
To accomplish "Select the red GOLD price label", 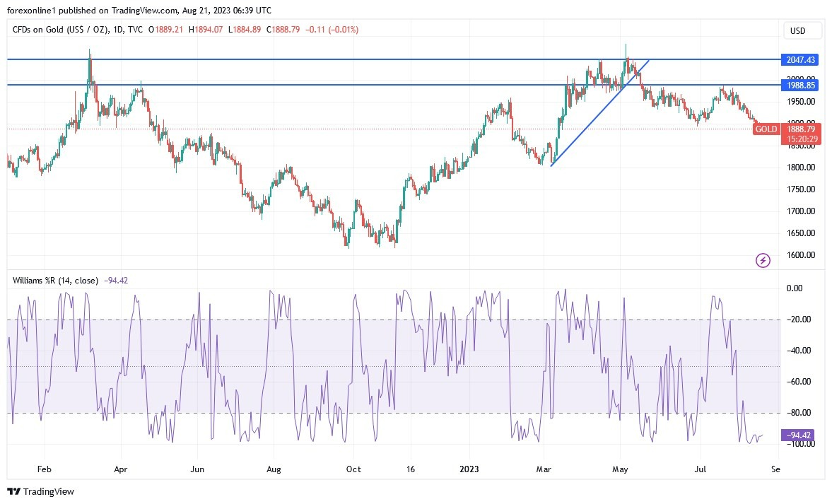I will 766,129.
